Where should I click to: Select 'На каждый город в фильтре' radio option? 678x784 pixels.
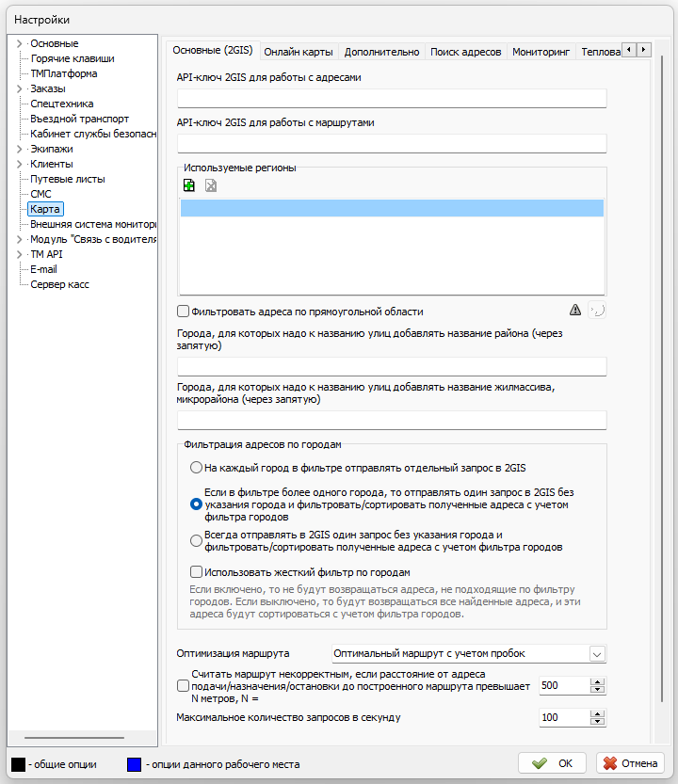pyautogui.click(x=196, y=468)
